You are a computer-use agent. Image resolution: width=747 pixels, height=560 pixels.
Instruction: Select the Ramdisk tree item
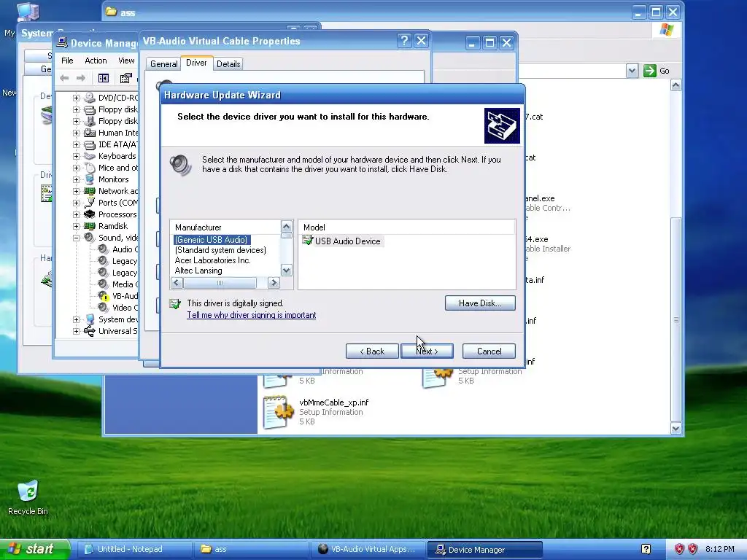click(113, 226)
